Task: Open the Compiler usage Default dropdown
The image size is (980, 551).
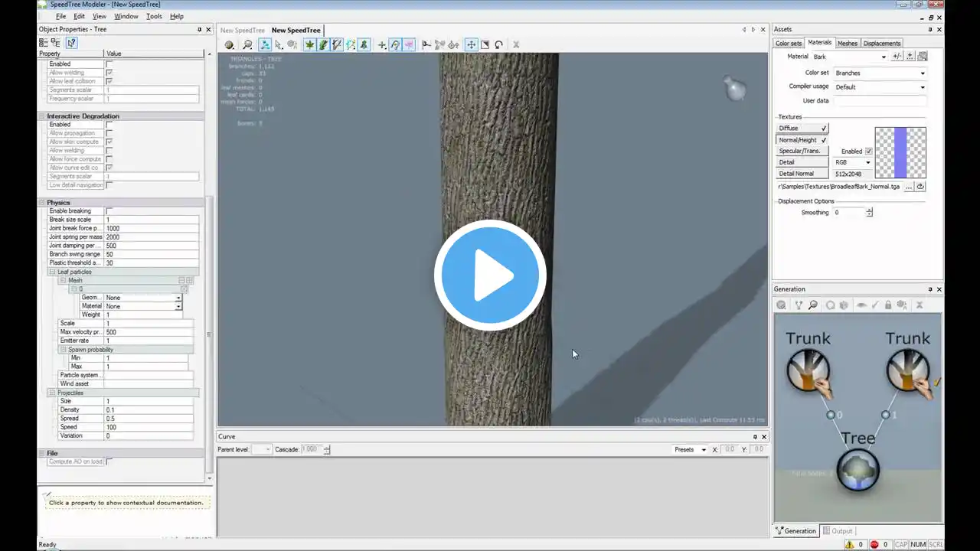Action: tap(880, 87)
